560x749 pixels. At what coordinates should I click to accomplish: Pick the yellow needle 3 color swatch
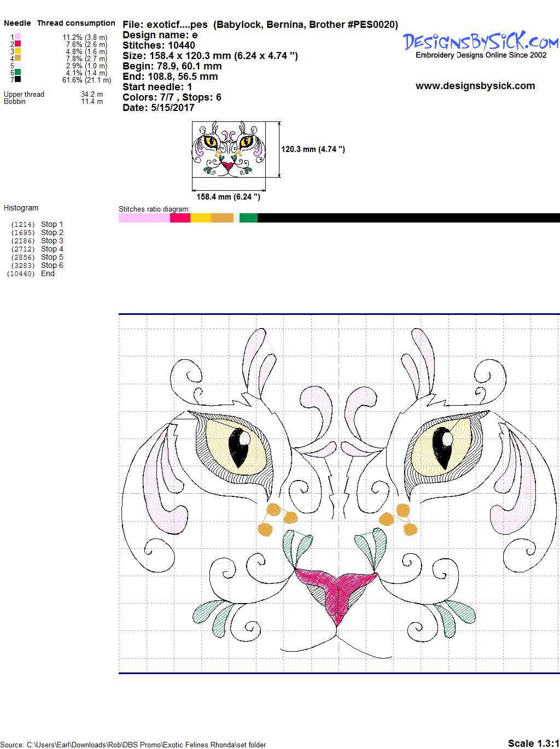pos(18,51)
